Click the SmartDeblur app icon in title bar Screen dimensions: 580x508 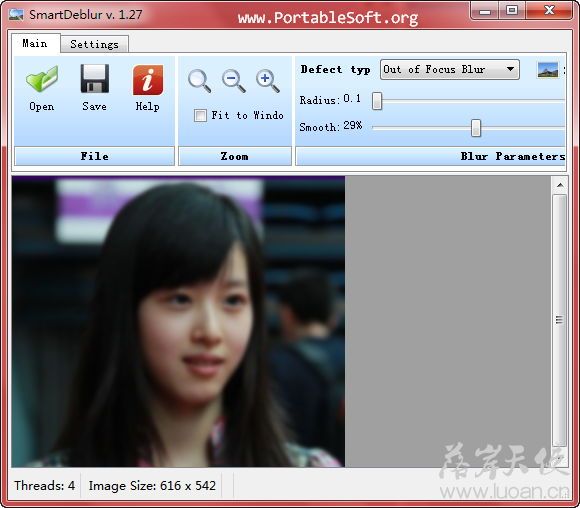(x=16, y=14)
